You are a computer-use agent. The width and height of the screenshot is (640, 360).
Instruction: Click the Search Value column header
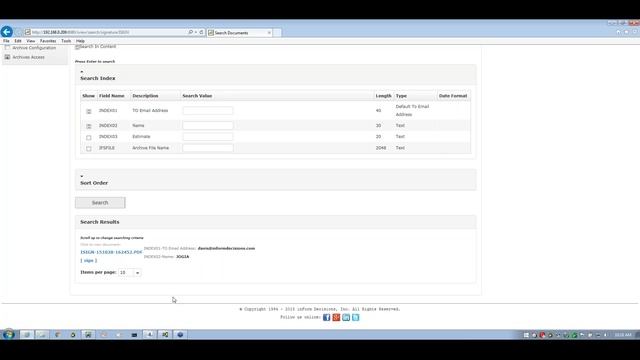[197, 96]
